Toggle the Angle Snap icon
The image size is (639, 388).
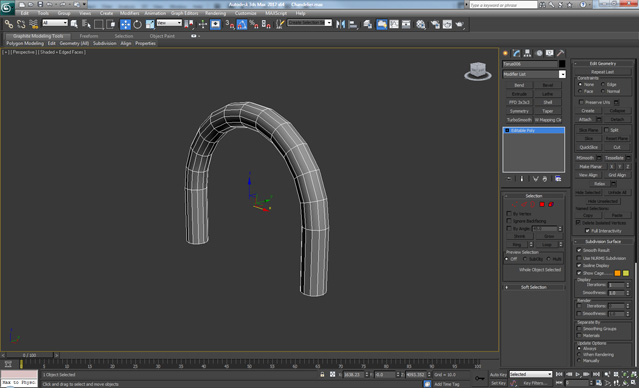click(x=242, y=24)
